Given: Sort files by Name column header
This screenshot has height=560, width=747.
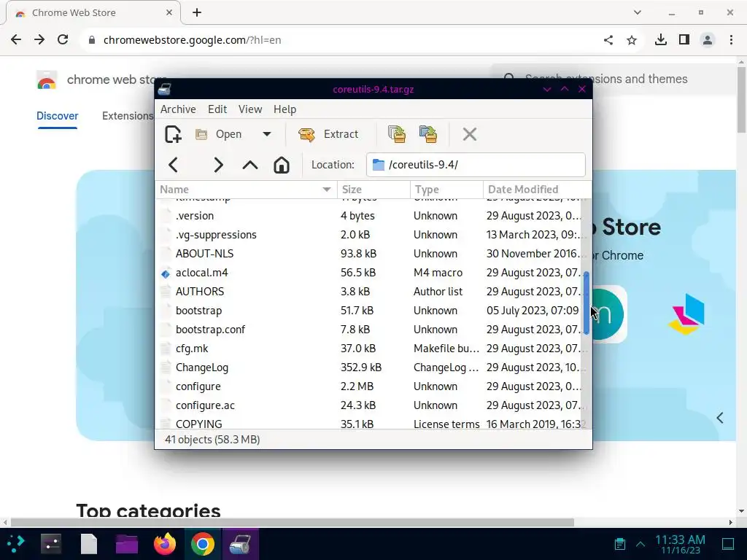Looking at the screenshot, I should point(246,190).
